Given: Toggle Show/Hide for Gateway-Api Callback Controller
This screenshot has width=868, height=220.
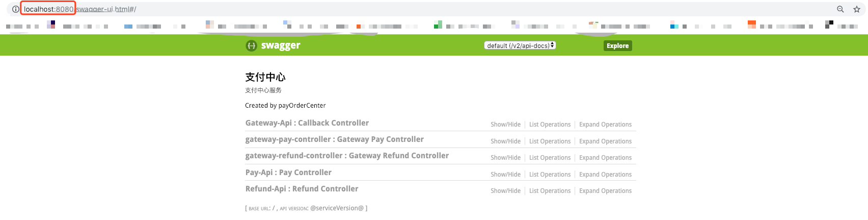Looking at the screenshot, I should pos(505,125).
